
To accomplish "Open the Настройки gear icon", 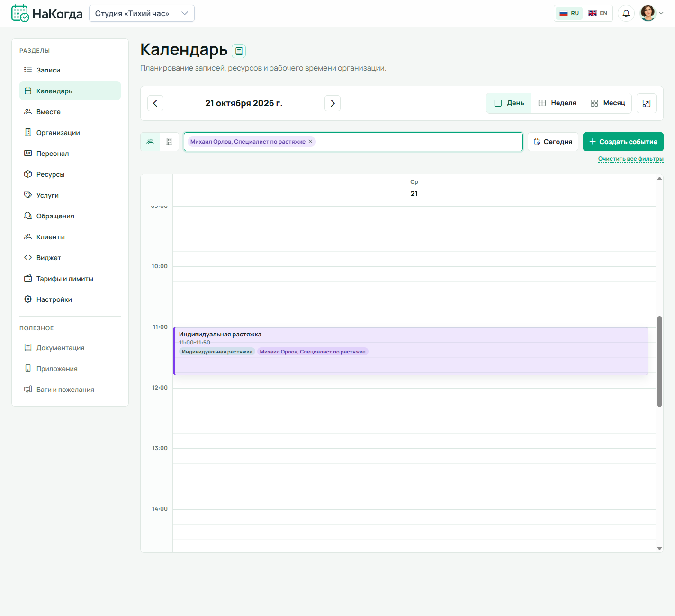I will coord(28,299).
